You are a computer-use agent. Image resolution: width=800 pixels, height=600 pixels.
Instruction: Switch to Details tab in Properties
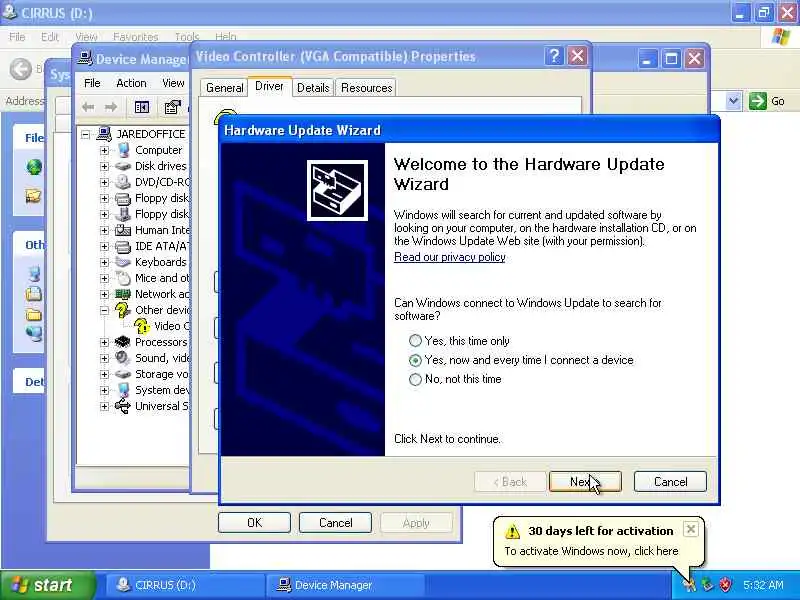coord(313,88)
